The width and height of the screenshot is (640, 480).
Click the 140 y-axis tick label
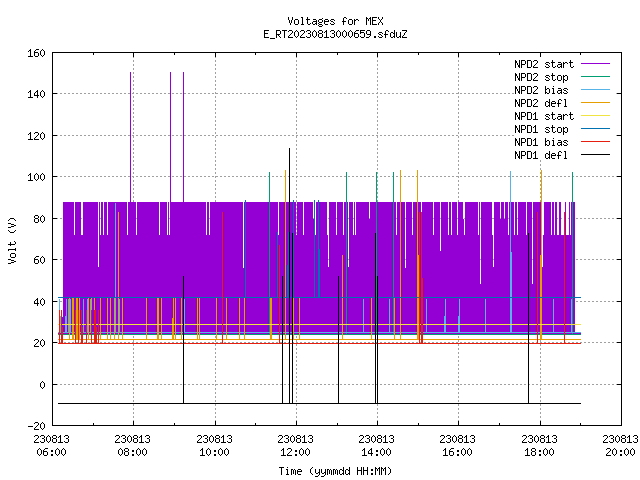pos(36,94)
